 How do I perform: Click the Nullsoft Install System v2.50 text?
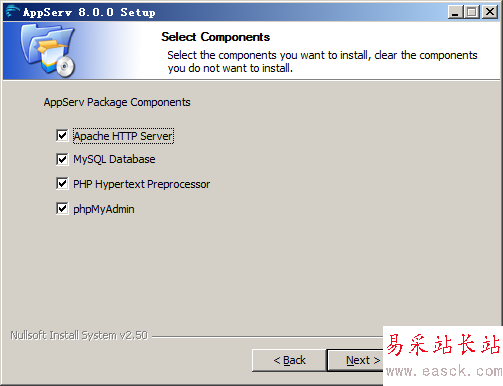(79, 335)
